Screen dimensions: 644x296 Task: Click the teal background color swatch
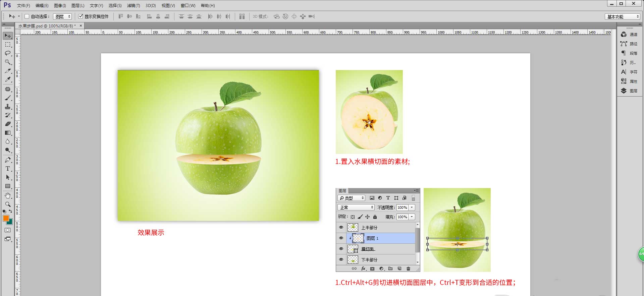coord(10,222)
